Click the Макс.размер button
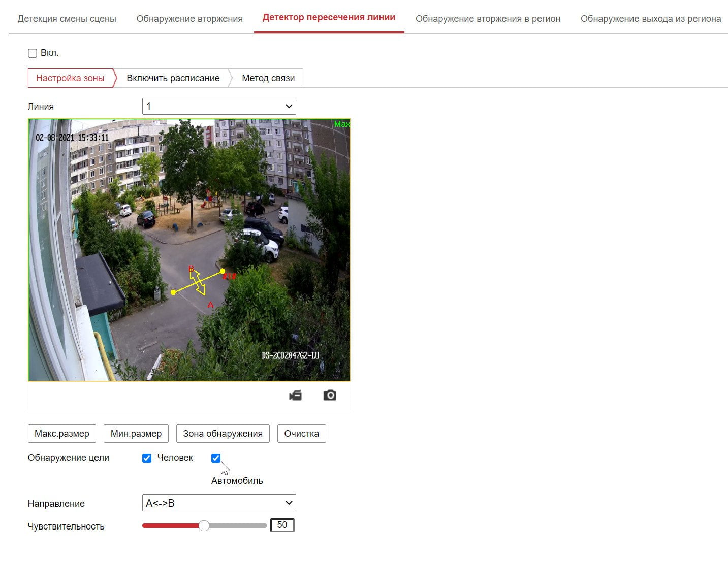This screenshot has height=562, width=728. [x=62, y=434]
